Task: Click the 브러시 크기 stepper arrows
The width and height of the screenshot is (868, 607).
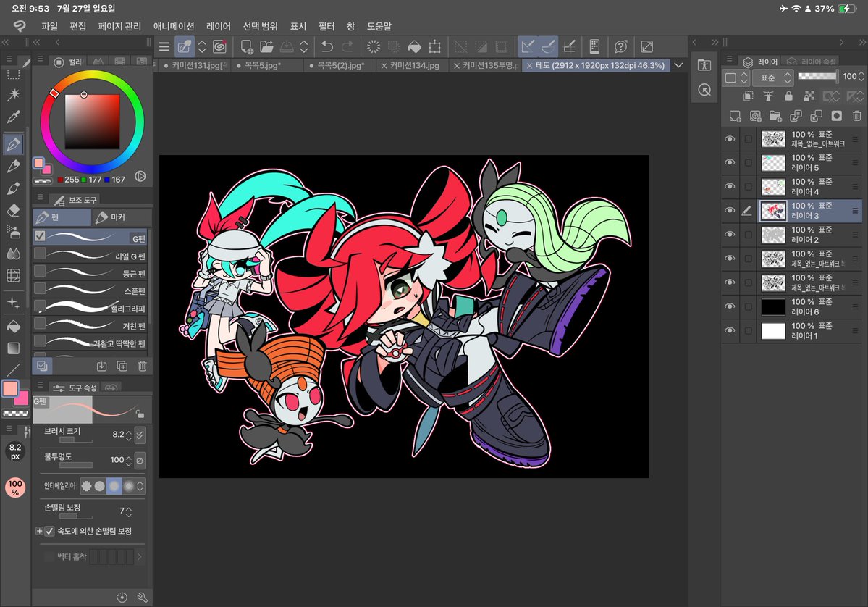Action: [x=129, y=435]
